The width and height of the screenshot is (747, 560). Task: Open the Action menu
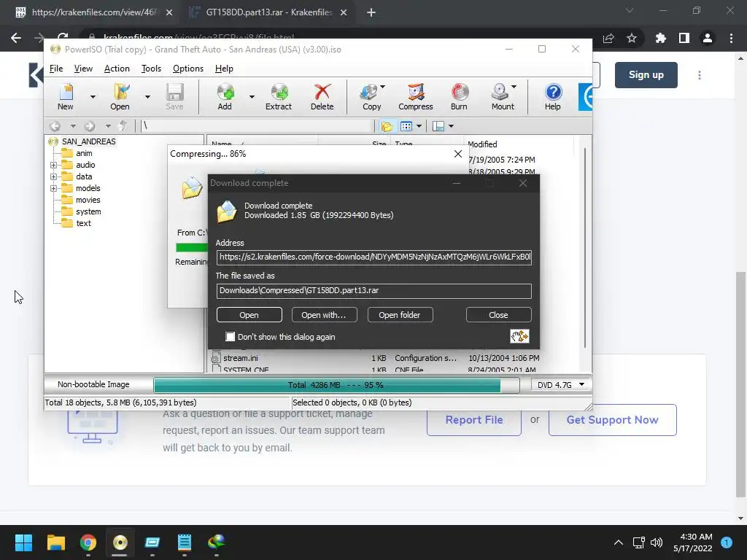(117, 69)
